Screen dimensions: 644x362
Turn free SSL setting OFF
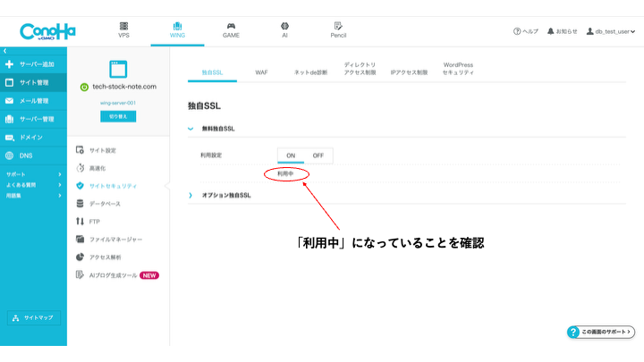pos(318,156)
